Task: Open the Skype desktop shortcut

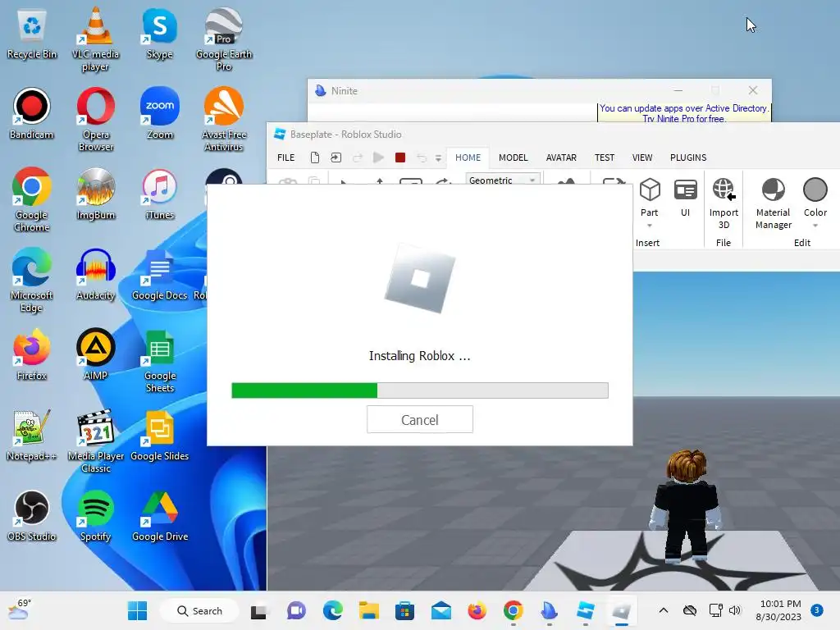Action: pos(160,33)
